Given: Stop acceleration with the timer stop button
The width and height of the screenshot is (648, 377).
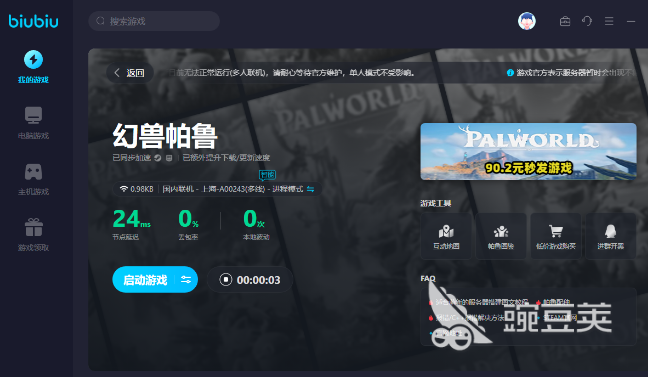Looking at the screenshot, I should pyautogui.click(x=226, y=280).
